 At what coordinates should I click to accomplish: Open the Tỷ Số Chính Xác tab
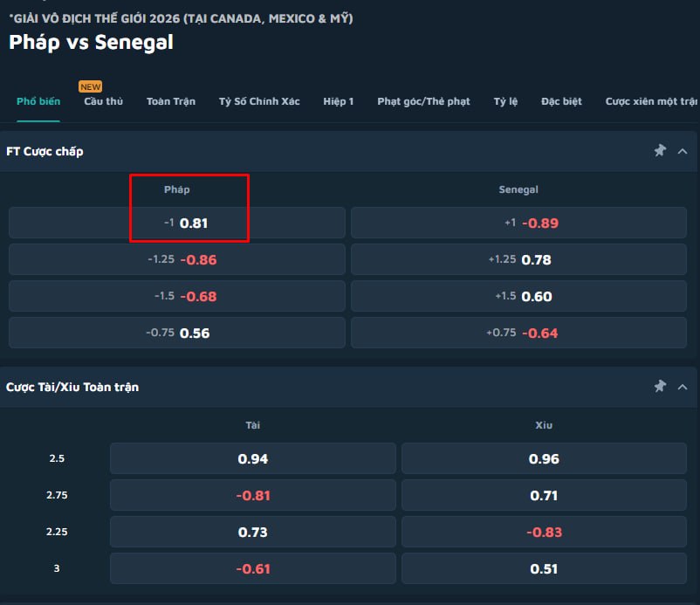tap(259, 101)
